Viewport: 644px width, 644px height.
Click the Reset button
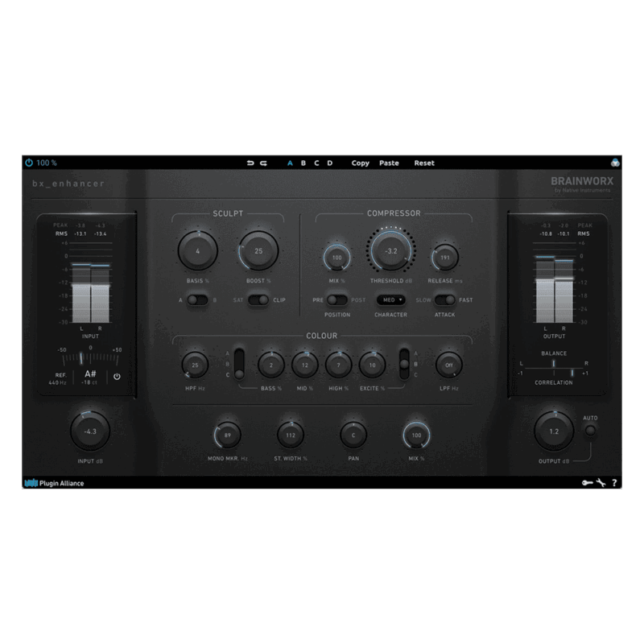pyautogui.click(x=424, y=163)
